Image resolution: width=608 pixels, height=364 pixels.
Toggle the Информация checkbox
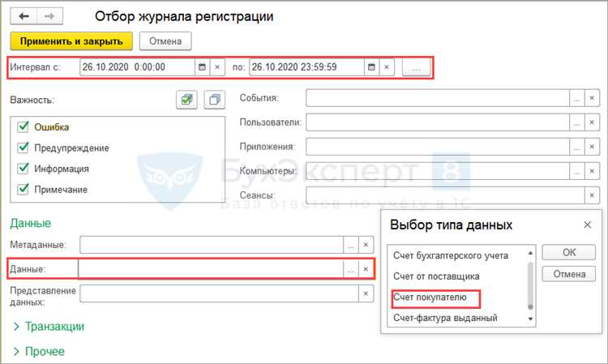tap(24, 169)
